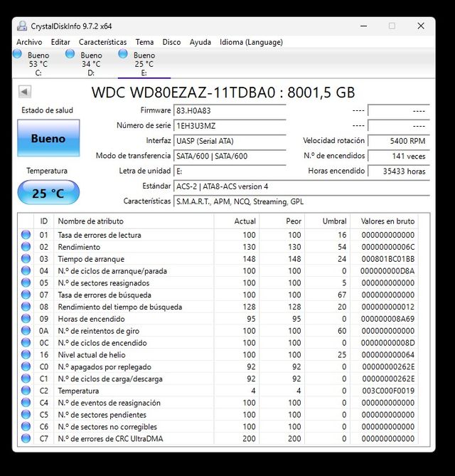Click the ID column header
The width and height of the screenshot is (455, 476).
pos(43,221)
